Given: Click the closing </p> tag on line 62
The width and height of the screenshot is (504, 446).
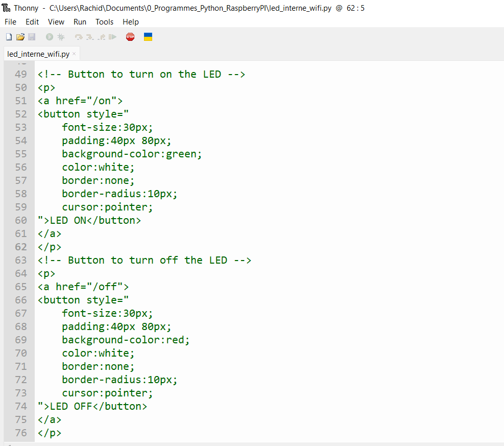Looking at the screenshot, I should [50, 247].
